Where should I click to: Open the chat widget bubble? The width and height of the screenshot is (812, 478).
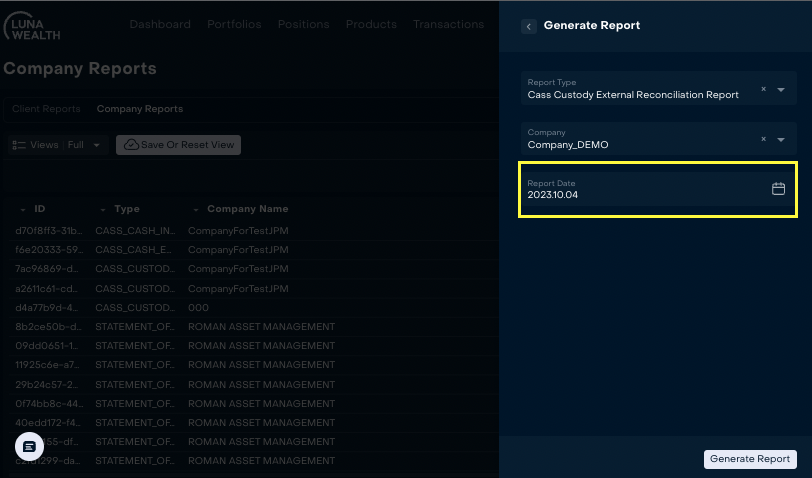pyautogui.click(x=29, y=446)
